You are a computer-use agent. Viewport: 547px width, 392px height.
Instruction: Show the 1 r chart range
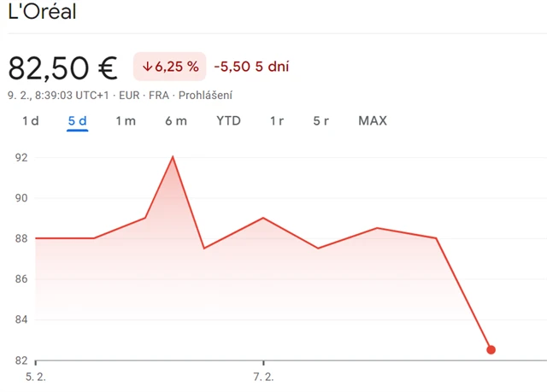click(277, 121)
